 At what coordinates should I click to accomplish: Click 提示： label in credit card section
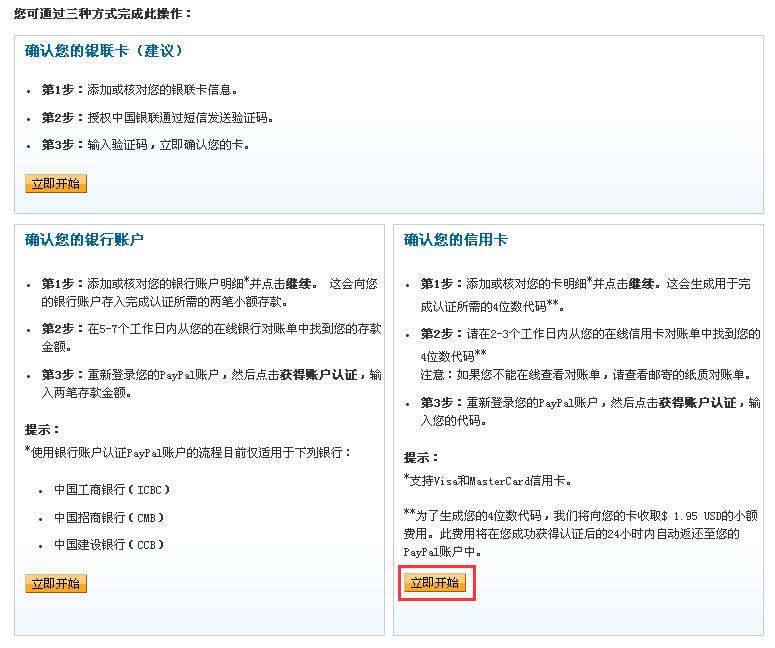click(x=421, y=458)
